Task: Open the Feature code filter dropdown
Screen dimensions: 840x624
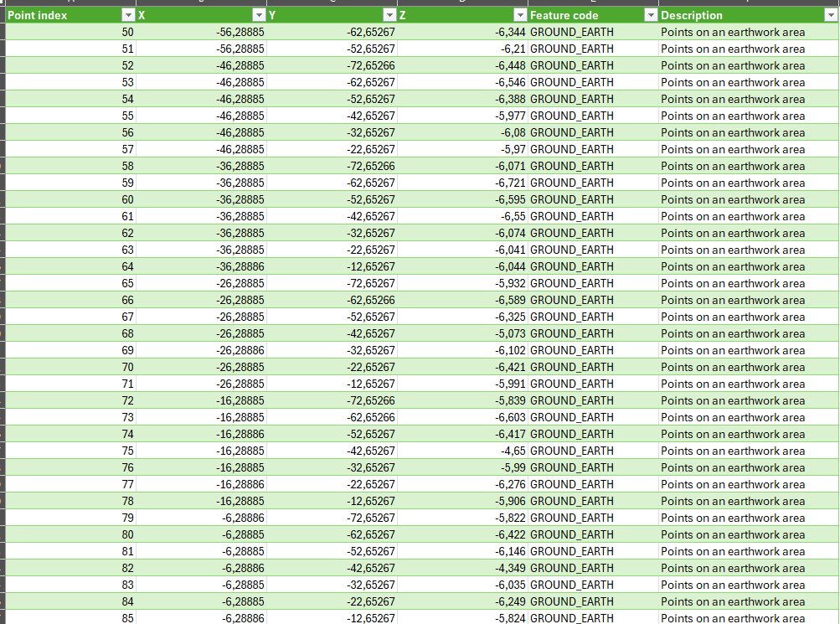Action: coord(650,15)
